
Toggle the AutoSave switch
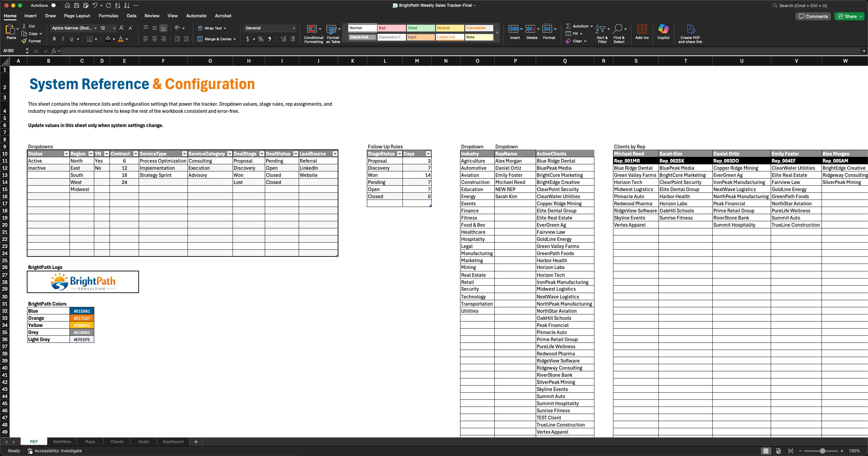[55, 5]
